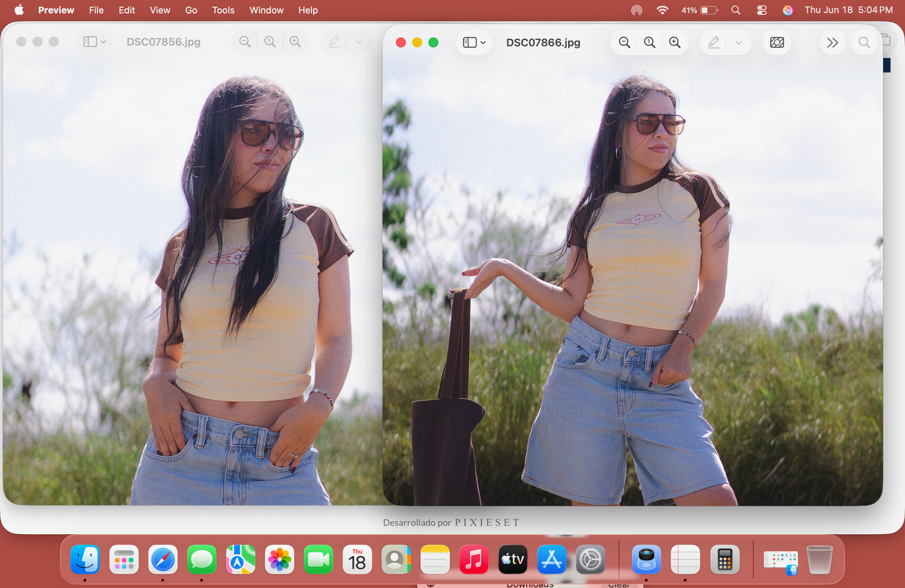Open the markup options chevron in DSC07866.jpg window

pos(738,43)
